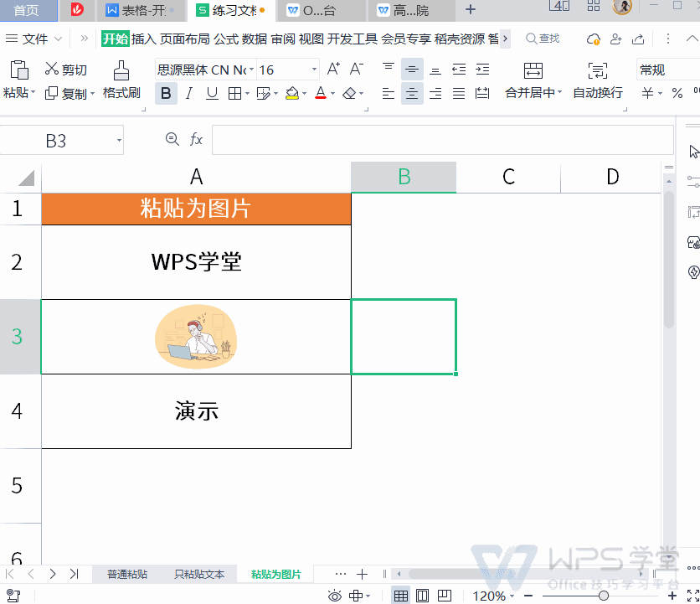
Task: Open the number format (常规) dropdown
Action: pos(668,70)
